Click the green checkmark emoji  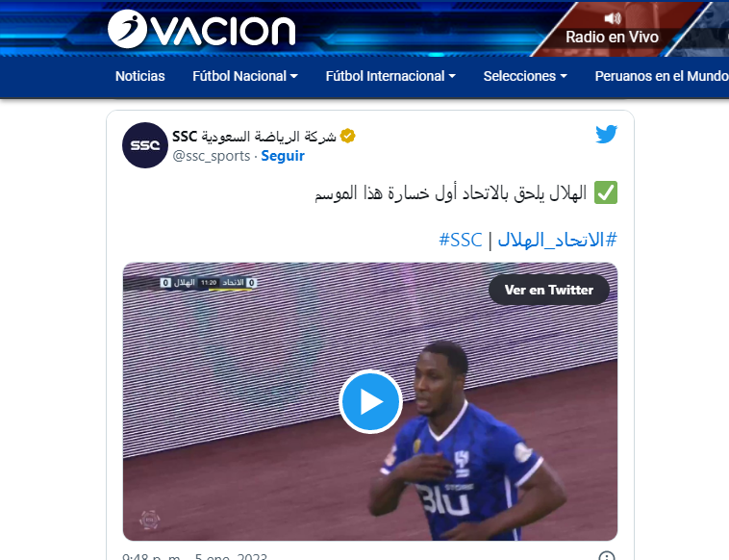[x=606, y=192]
